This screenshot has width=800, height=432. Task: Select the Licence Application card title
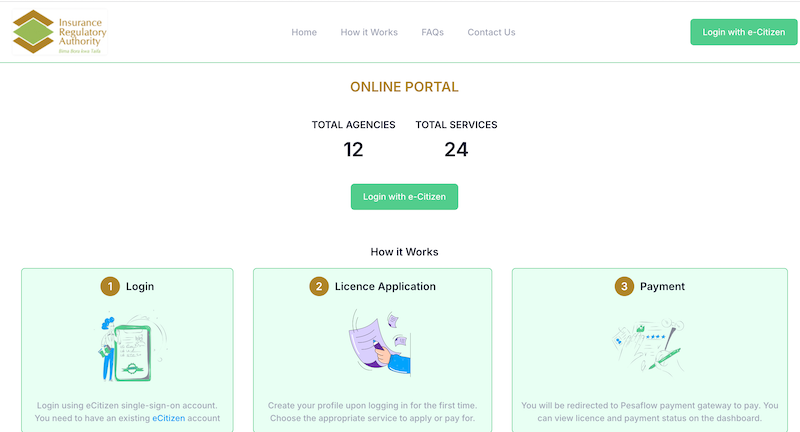385,286
